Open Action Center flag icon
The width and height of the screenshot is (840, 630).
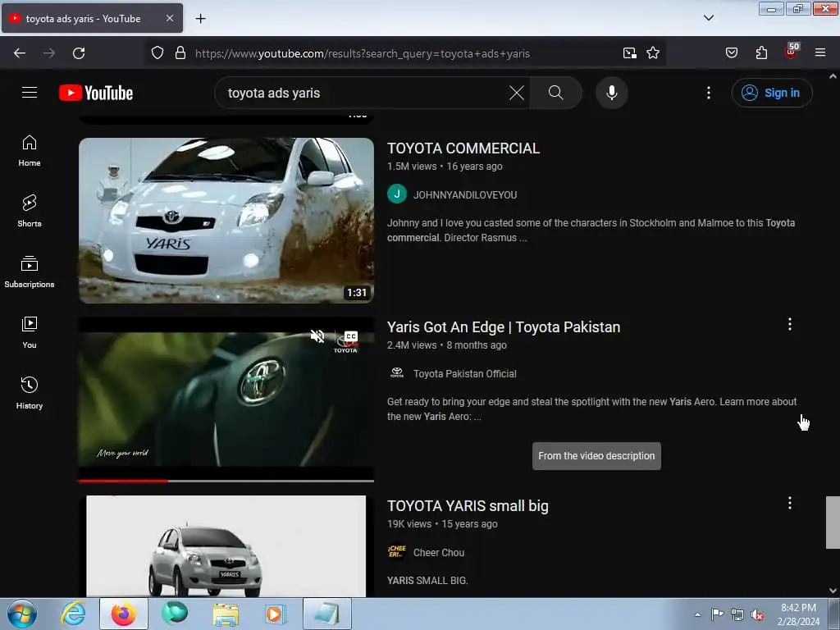[x=717, y=614]
